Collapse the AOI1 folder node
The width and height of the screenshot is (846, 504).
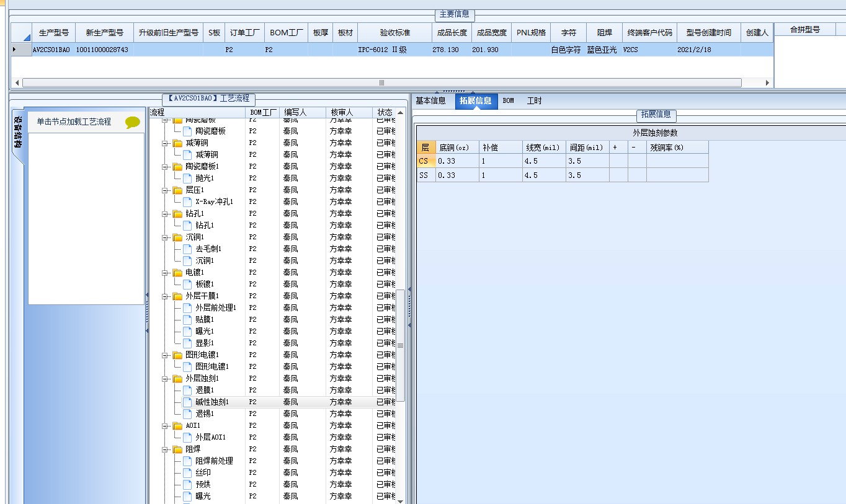pyautogui.click(x=166, y=426)
